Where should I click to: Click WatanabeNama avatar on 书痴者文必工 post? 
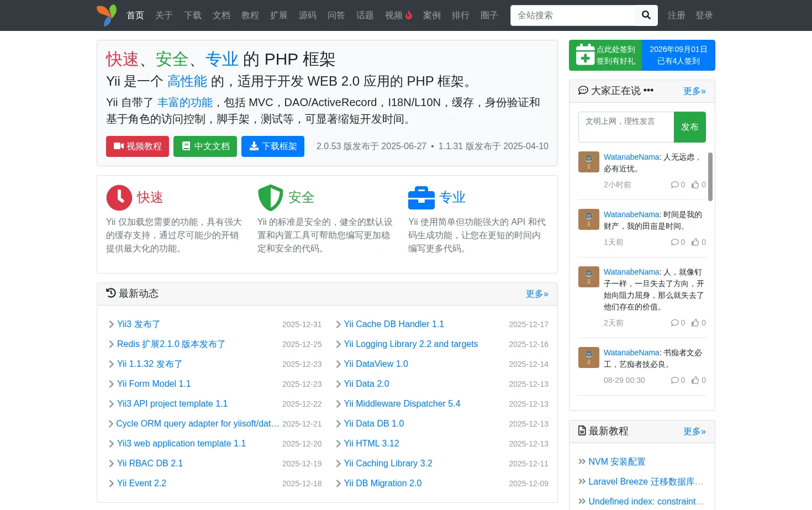click(x=589, y=357)
